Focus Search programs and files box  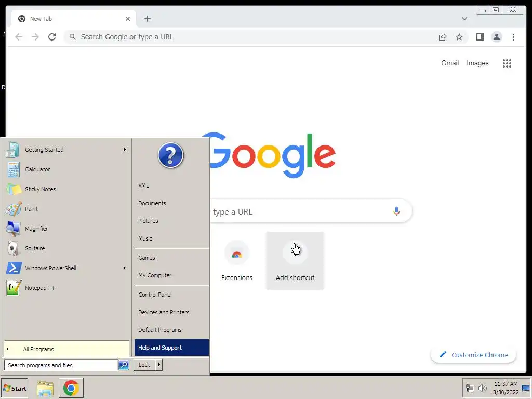point(61,365)
